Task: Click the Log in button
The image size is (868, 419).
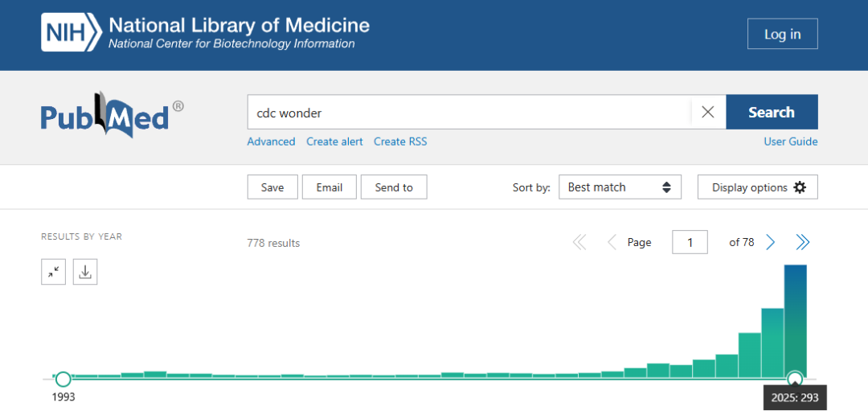Action: pos(782,35)
